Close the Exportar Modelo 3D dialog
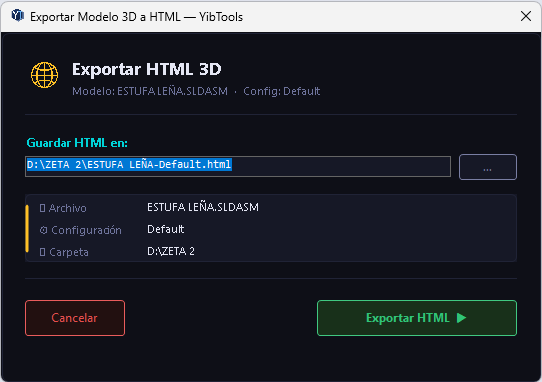This screenshot has height=382, width=542. tap(526, 16)
